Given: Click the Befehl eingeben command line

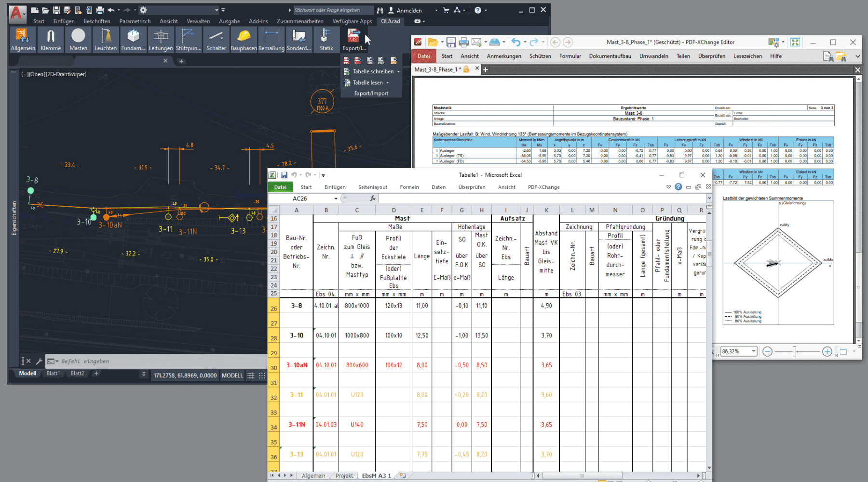Looking at the screenshot, I should [145, 361].
